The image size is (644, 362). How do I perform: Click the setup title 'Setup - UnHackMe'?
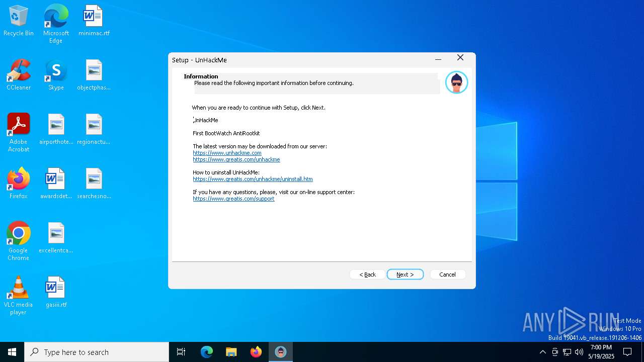click(x=199, y=60)
